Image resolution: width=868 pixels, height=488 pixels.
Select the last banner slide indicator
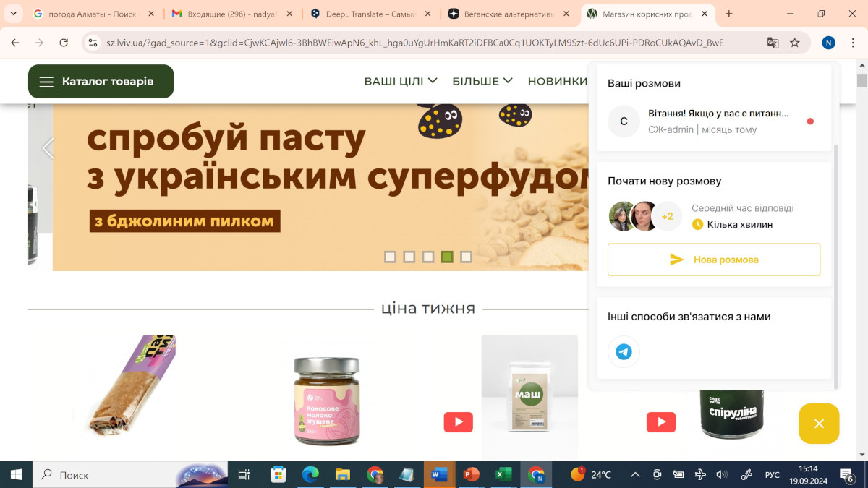pyautogui.click(x=466, y=257)
